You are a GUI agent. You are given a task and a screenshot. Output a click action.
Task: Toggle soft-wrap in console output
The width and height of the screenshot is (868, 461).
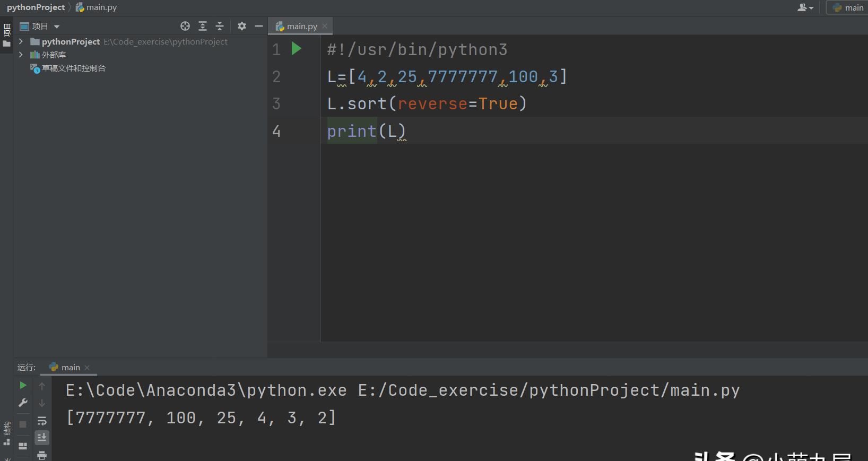coord(42,421)
